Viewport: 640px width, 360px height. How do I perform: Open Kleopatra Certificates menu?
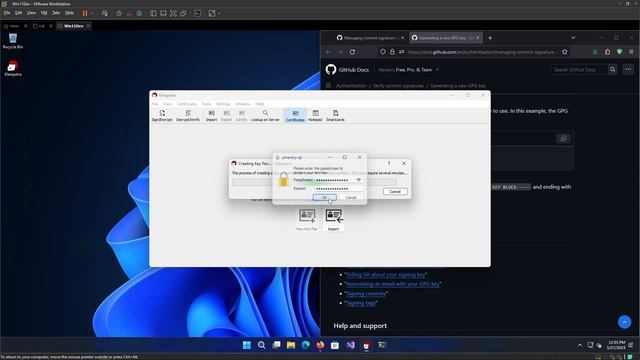click(x=187, y=104)
